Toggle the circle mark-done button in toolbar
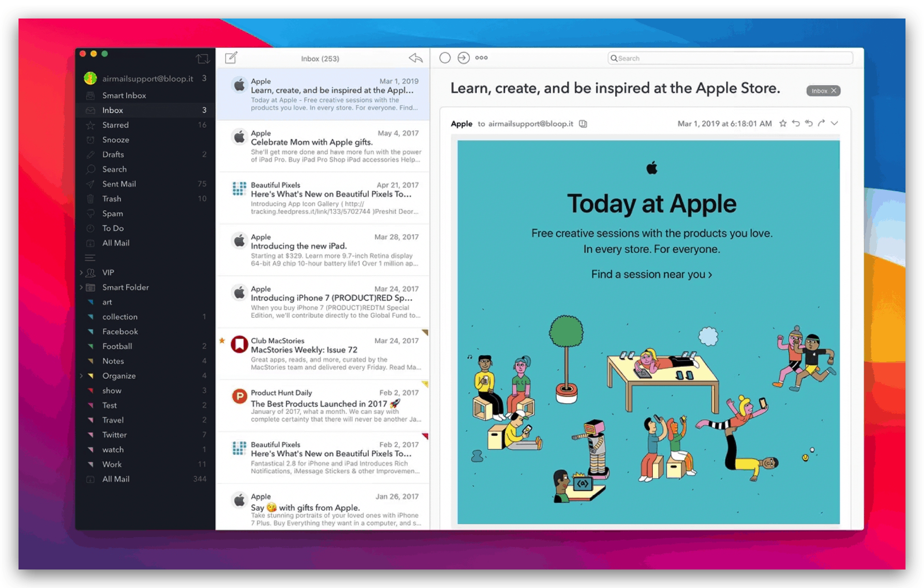This screenshot has height=588, width=924. 445,58
